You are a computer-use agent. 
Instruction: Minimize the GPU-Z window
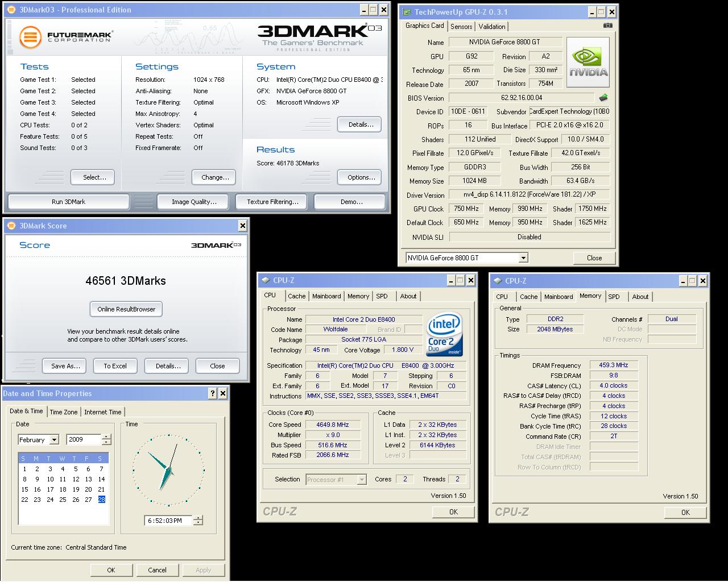tap(591, 12)
